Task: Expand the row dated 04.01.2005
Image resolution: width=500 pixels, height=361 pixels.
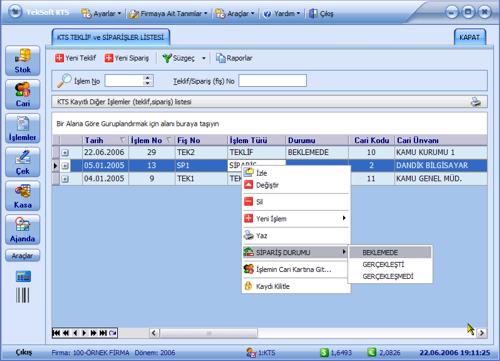Action: pyautogui.click(x=65, y=179)
